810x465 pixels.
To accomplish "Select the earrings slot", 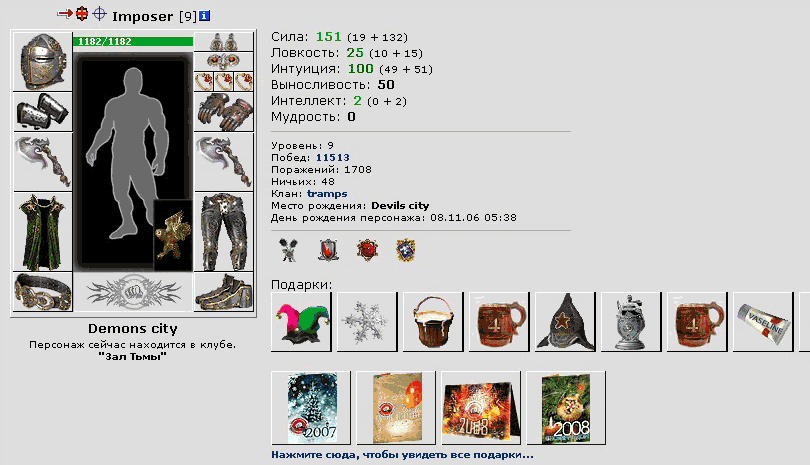I will 224,41.
